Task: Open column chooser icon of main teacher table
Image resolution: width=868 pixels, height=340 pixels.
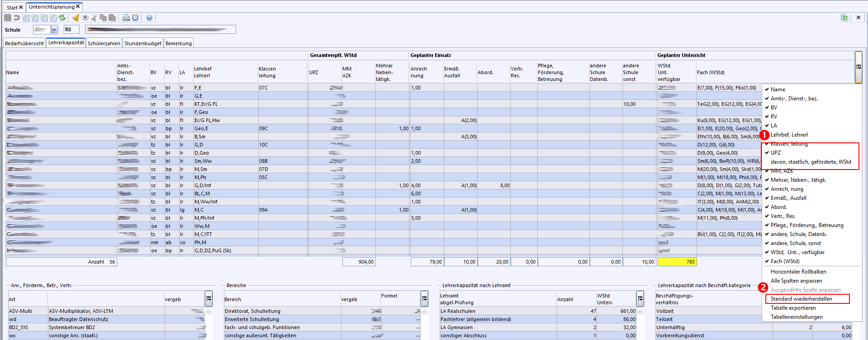Action: [859, 67]
